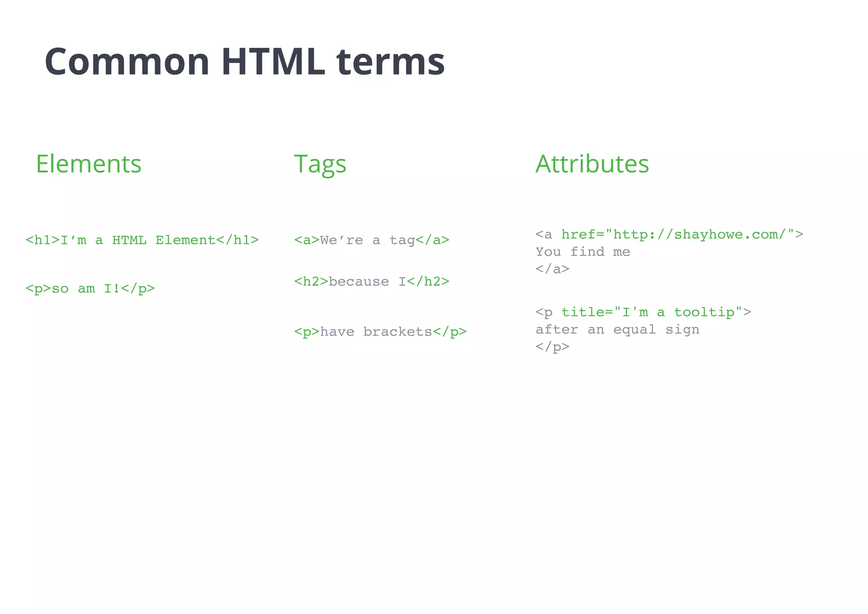Viewport: 868px width, 614px height.
Task: Click the 'Common HTML terms' title
Action: [245, 62]
